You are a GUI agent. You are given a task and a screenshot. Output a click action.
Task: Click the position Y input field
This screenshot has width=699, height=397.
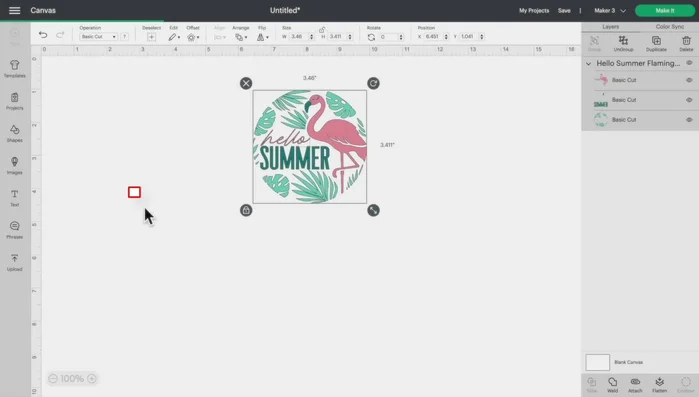tap(469, 37)
